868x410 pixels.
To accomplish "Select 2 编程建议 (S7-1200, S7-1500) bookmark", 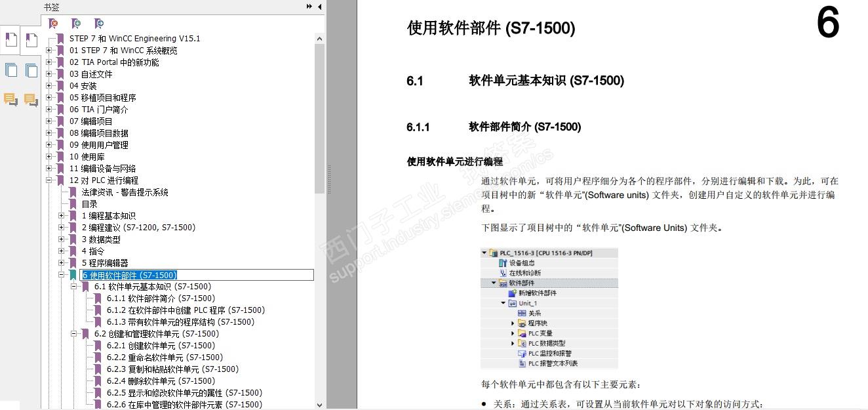I will pyautogui.click(x=138, y=228).
